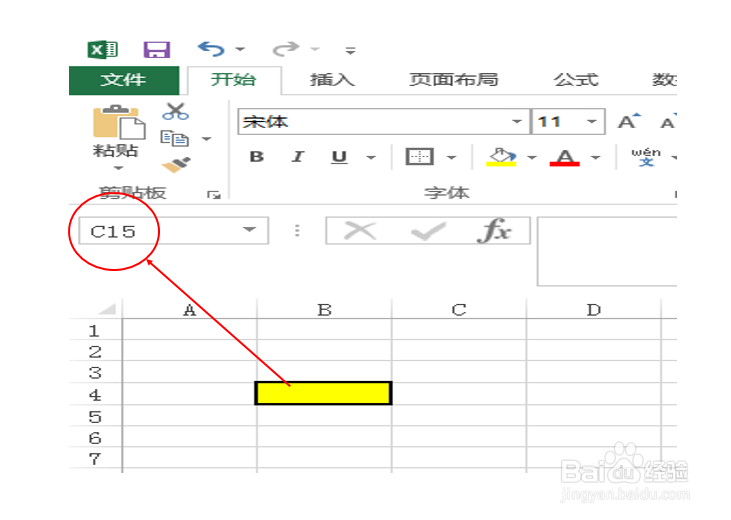
Task: Click the Redo arrow icon
Action: [x=285, y=49]
